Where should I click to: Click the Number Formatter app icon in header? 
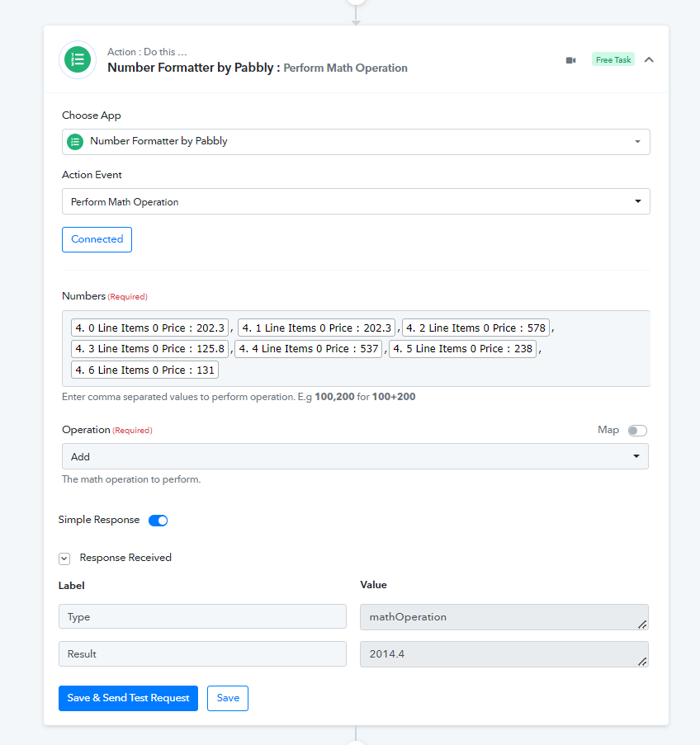(x=78, y=60)
